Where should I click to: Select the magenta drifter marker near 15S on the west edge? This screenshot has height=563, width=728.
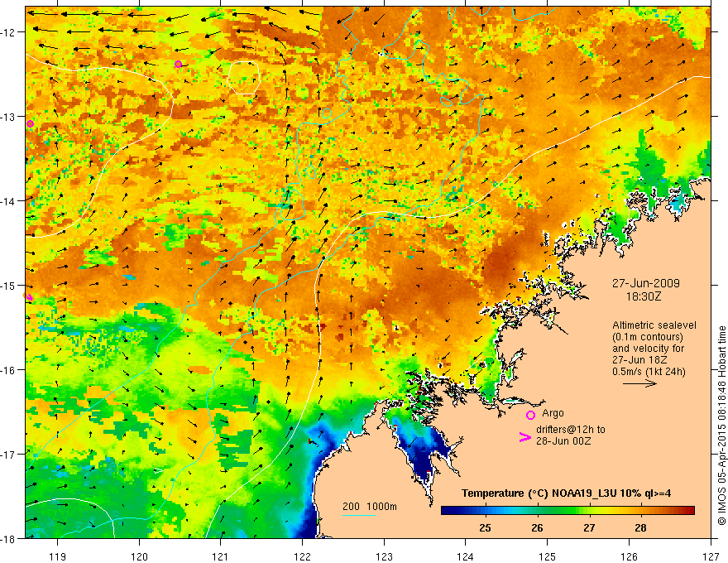(29, 297)
